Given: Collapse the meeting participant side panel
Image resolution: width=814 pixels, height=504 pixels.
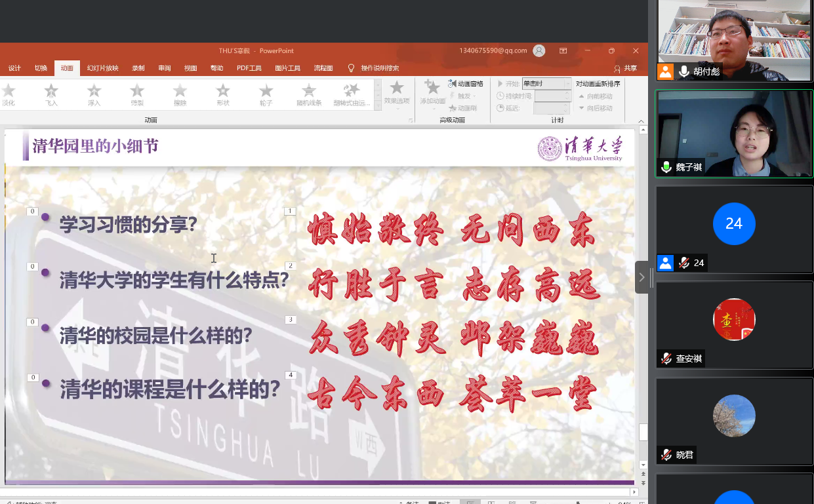Looking at the screenshot, I should 641,277.
